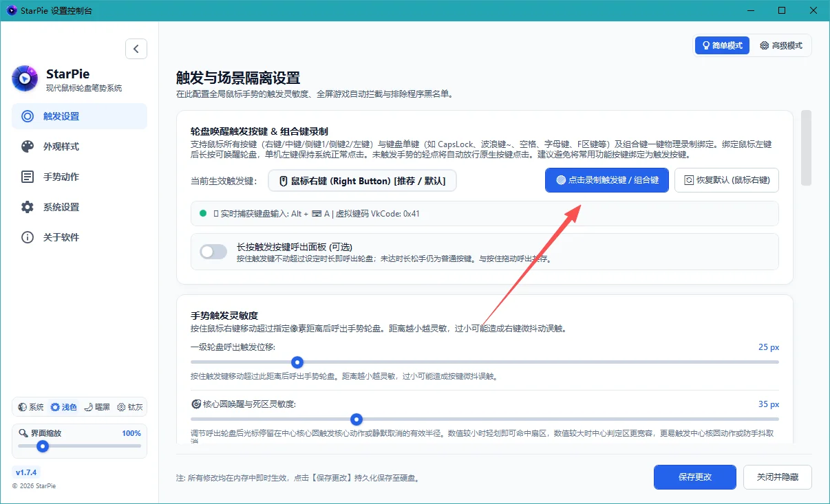Click 点击录制触发按键 / 组合键 button

606,180
